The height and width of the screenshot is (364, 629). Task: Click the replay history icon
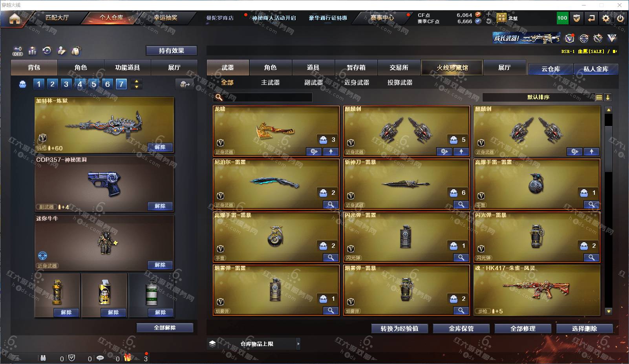click(x=47, y=51)
